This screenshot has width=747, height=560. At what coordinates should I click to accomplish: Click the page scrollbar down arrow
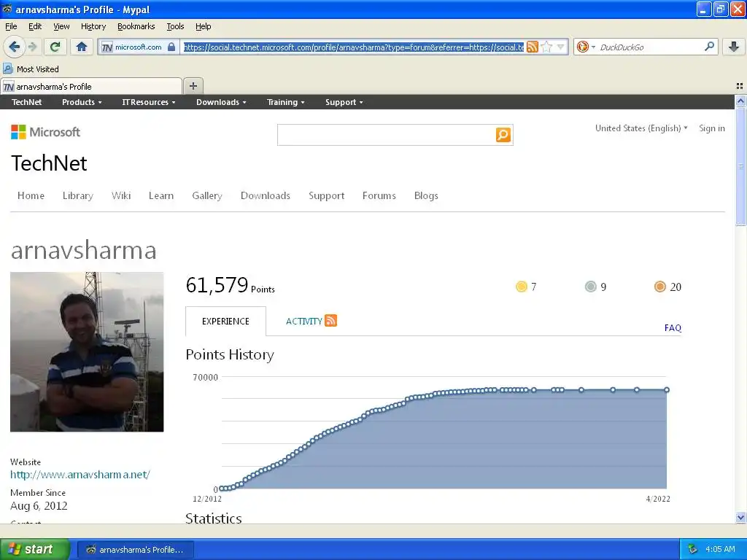tap(740, 517)
